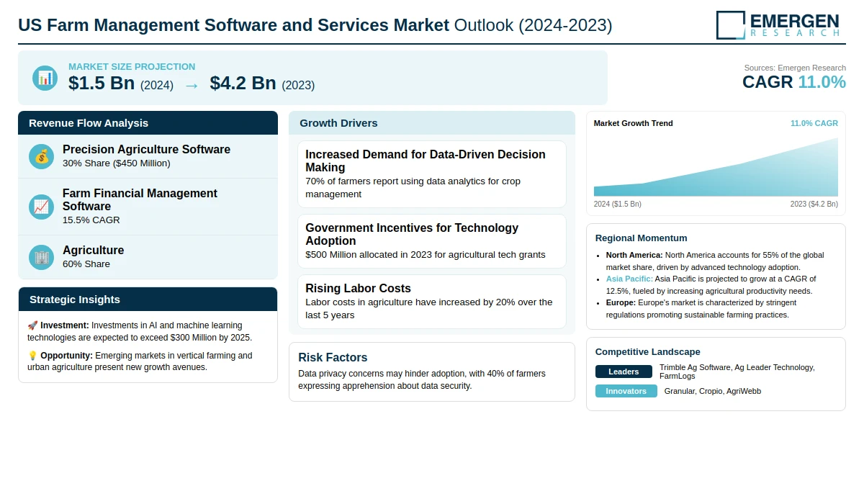Click the rocket Investment icon
Viewport: 864px width, 504px height.
pos(32,325)
